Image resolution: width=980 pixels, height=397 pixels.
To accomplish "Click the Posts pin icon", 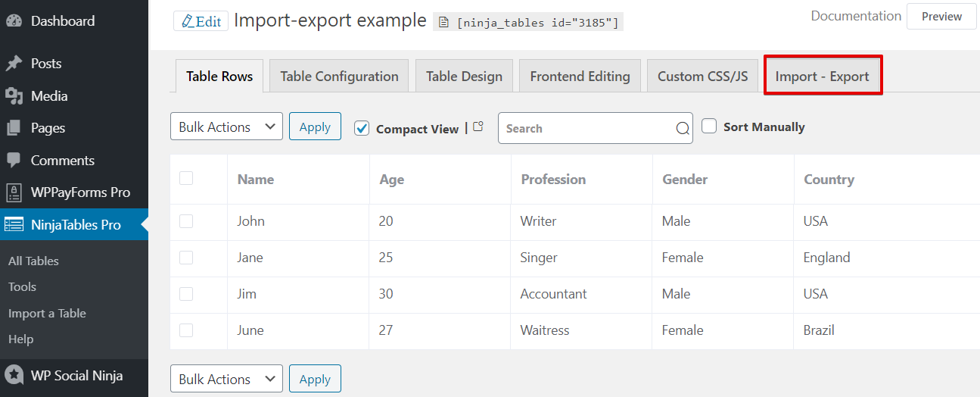I will [x=14, y=64].
